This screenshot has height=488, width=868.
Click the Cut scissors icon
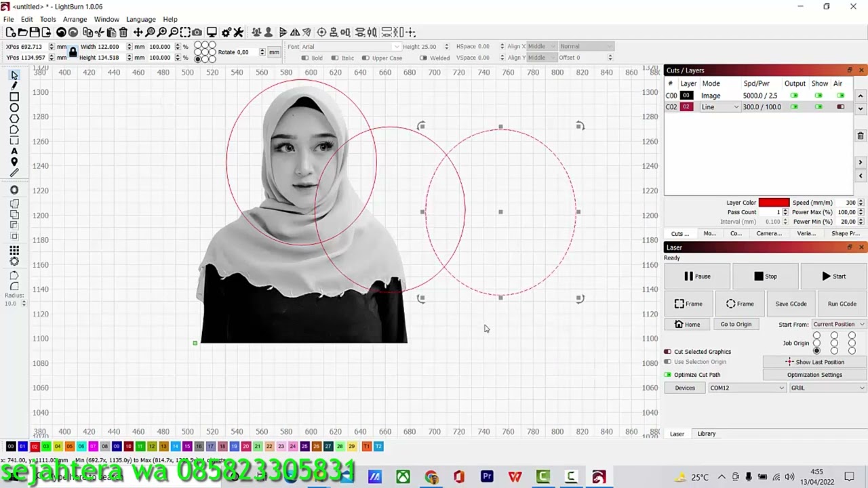(x=100, y=32)
